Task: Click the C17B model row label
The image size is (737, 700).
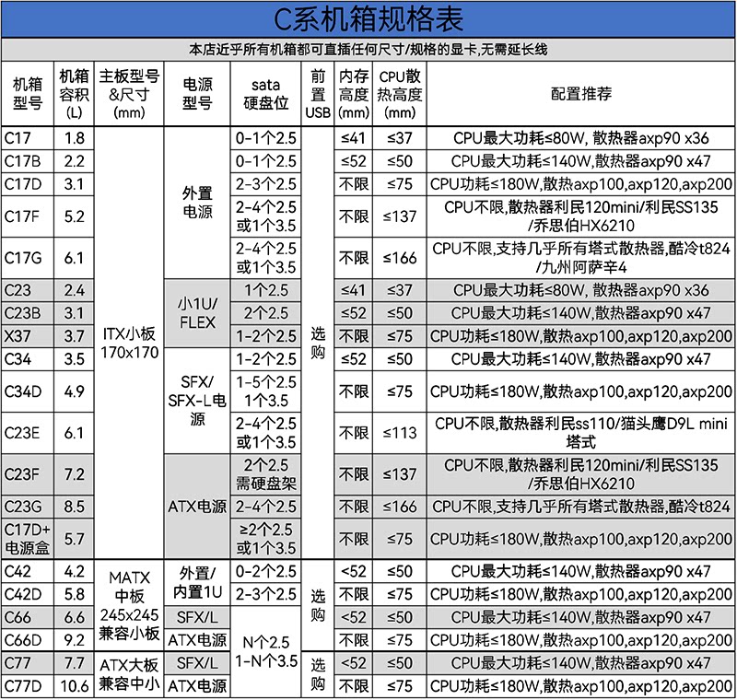Action: coord(28,161)
